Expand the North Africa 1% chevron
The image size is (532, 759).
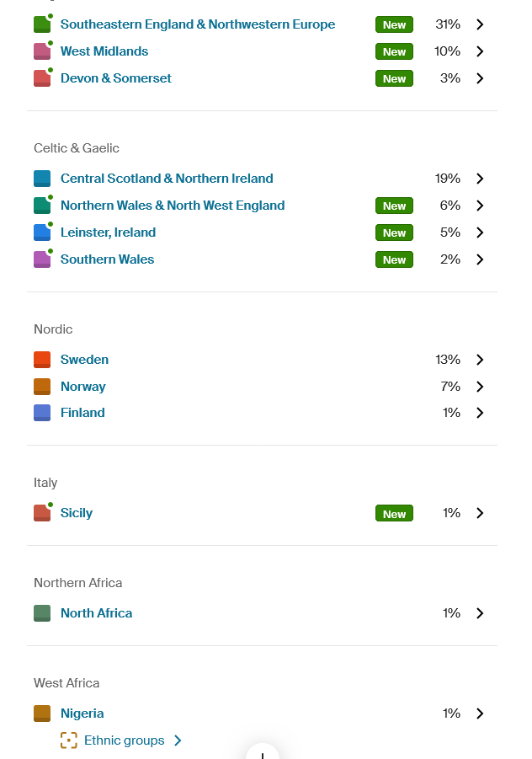click(480, 613)
